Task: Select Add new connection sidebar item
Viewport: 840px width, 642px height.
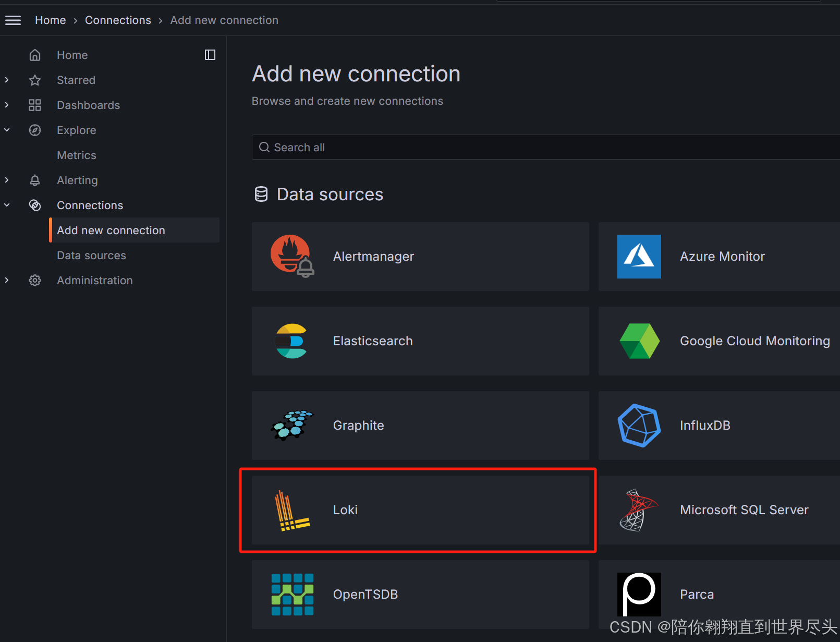Action: (x=135, y=230)
